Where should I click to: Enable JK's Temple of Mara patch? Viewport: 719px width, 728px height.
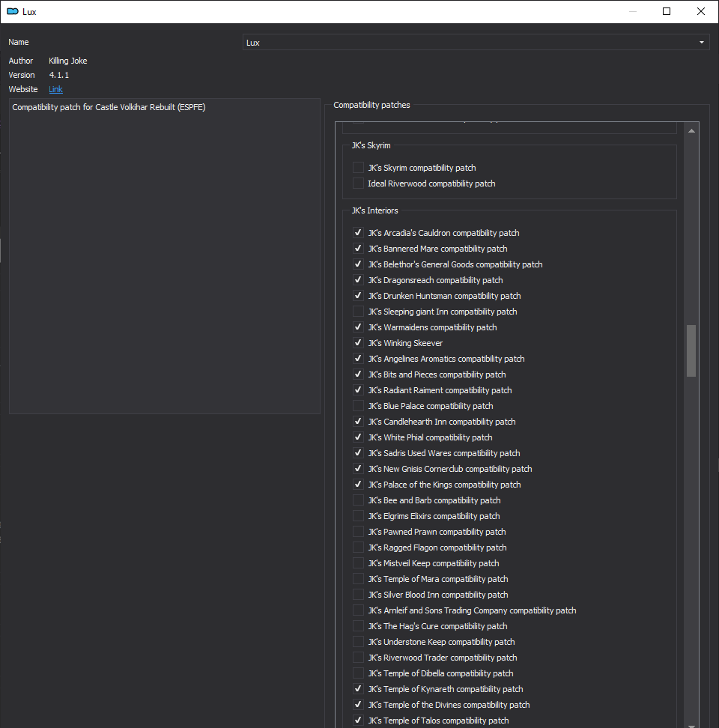click(x=358, y=580)
